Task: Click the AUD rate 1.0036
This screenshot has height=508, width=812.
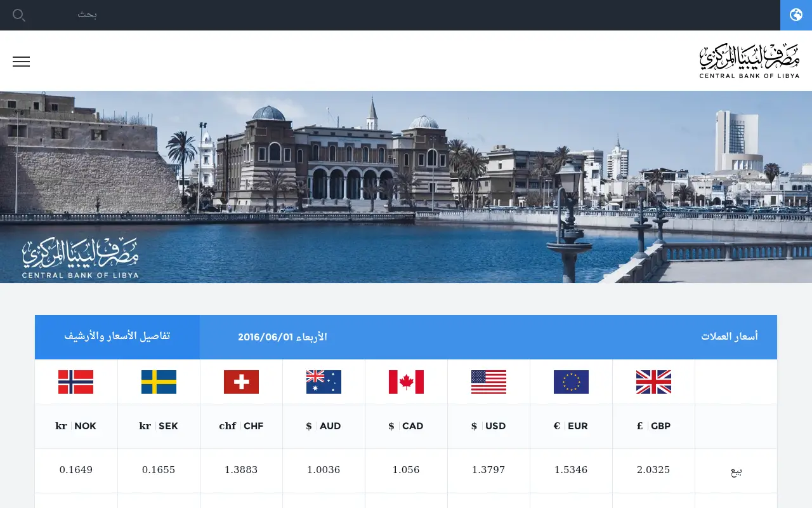Action: coord(324,470)
